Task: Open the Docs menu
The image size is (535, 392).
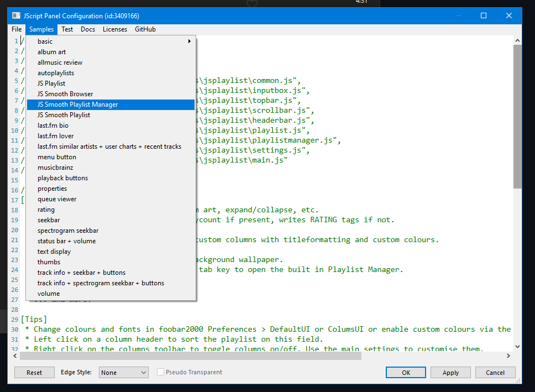Action: pos(88,29)
